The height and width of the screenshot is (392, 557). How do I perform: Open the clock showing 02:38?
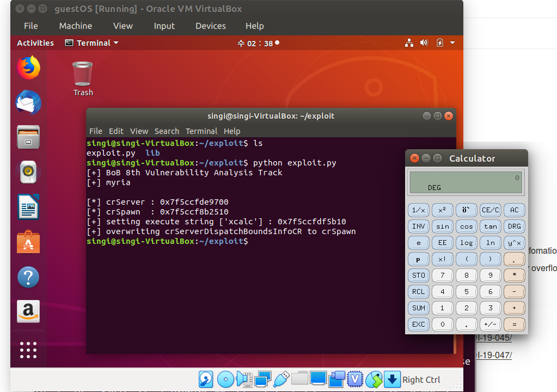pyautogui.click(x=258, y=44)
